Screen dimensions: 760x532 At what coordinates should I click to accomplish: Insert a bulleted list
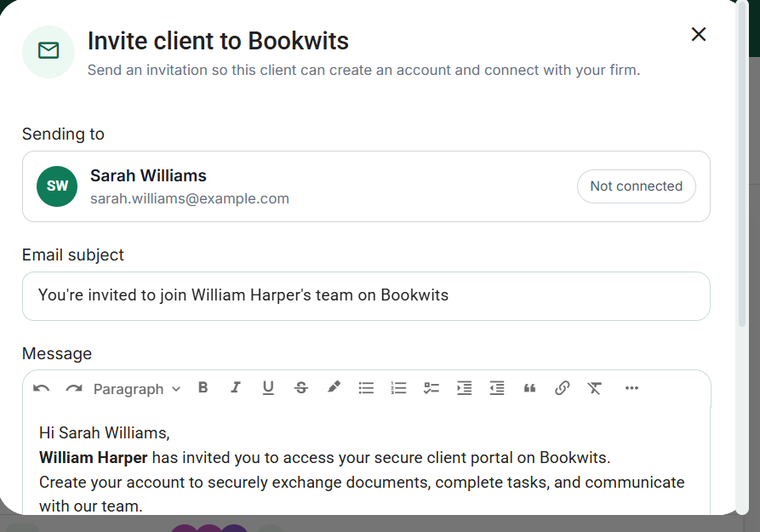366,388
